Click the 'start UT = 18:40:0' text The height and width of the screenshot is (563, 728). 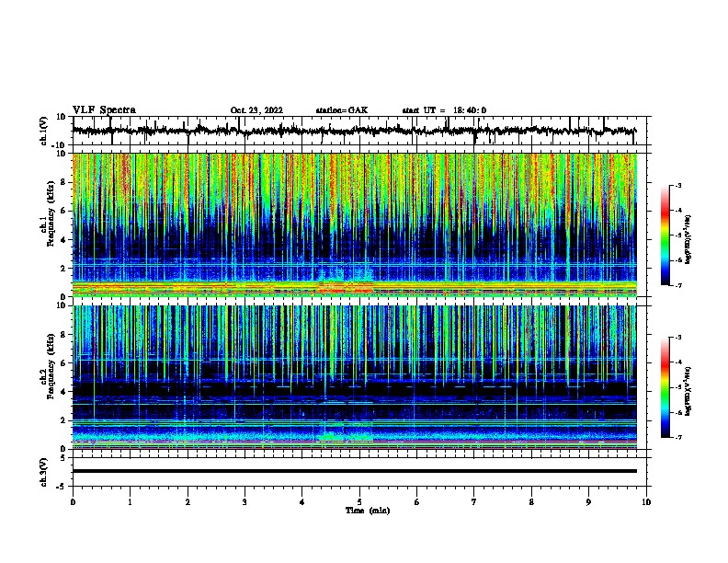[x=444, y=110]
